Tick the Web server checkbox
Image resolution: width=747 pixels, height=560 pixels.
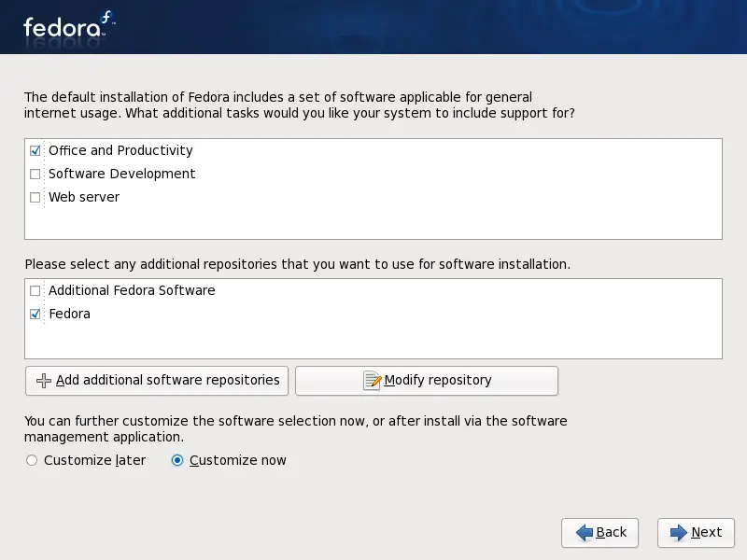click(x=35, y=197)
